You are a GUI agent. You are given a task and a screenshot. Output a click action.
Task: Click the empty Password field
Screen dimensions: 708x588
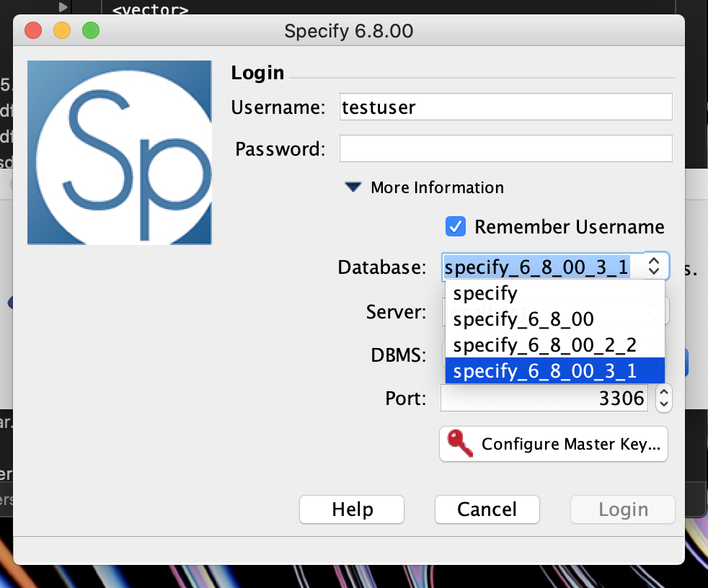coord(505,148)
